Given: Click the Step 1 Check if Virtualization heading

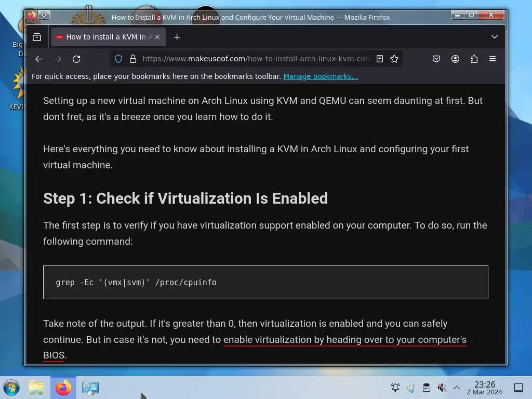Looking at the screenshot, I should point(185,198).
